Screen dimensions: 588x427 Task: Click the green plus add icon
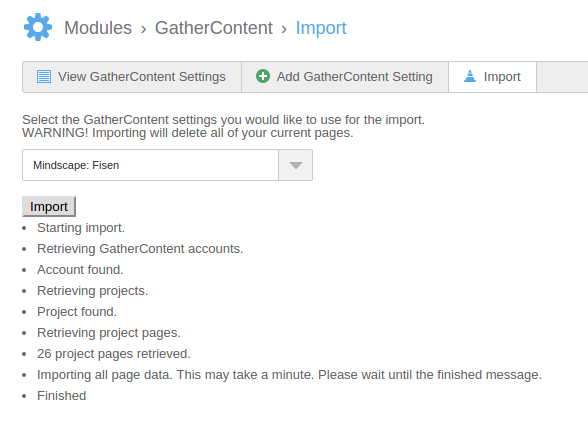tap(263, 76)
